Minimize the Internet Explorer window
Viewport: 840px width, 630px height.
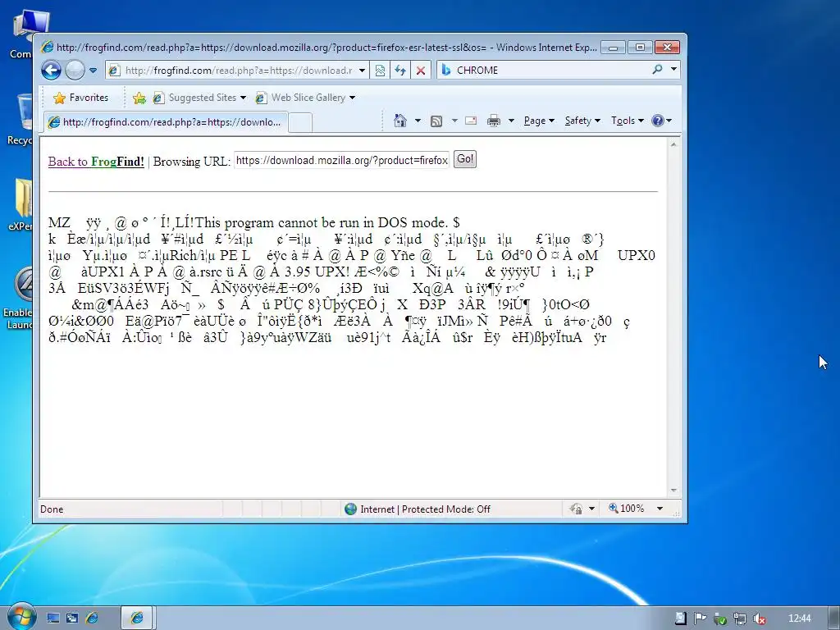point(613,47)
